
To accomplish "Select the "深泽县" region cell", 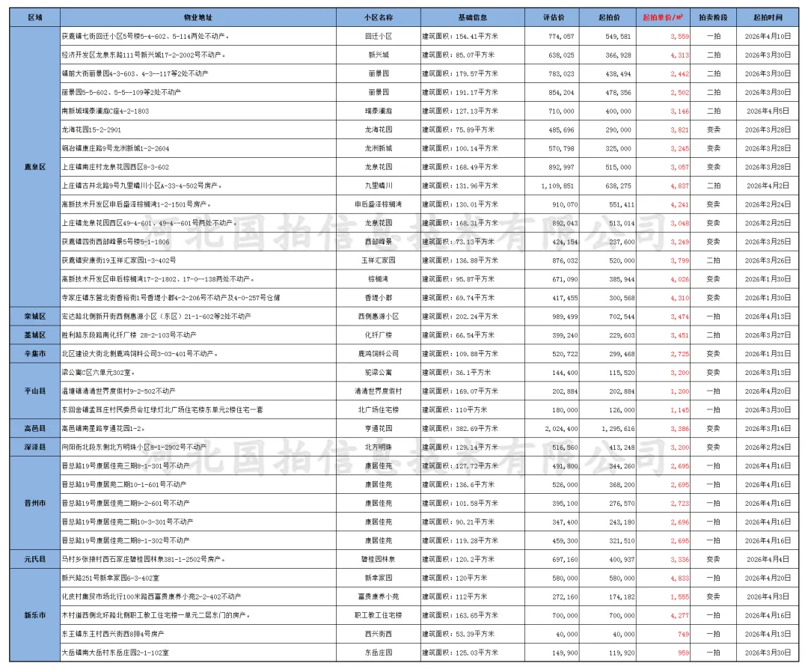I will coord(35,447).
